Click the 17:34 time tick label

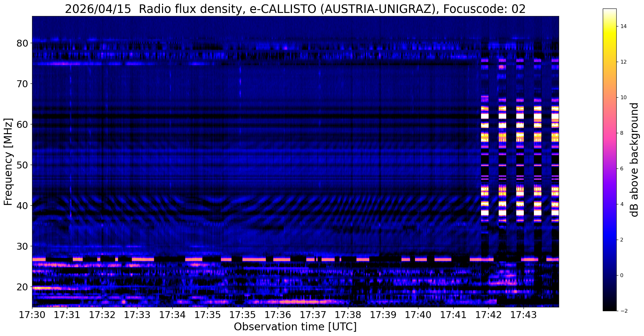pos(172,315)
